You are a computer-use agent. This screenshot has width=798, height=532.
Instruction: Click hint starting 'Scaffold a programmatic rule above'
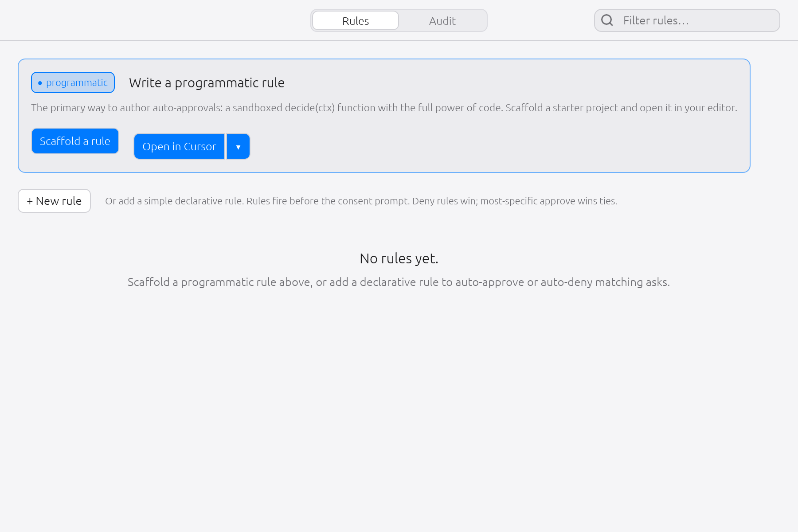coord(399,282)
